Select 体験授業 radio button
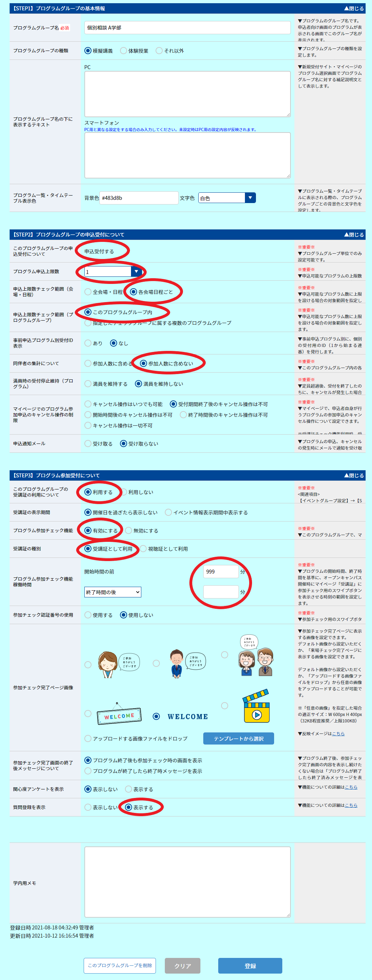This screenshot has height=980, width=372. (x=123, y=51)
